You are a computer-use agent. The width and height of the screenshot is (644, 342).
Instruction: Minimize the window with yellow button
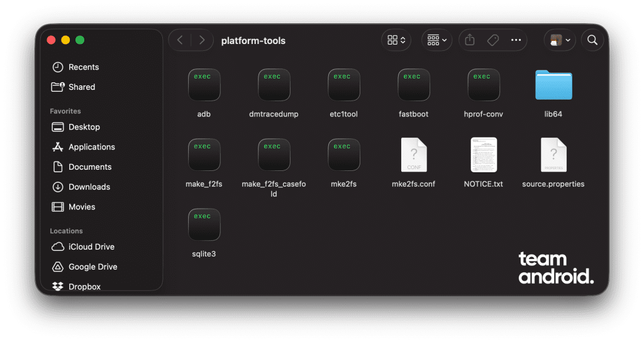(65, 40)
